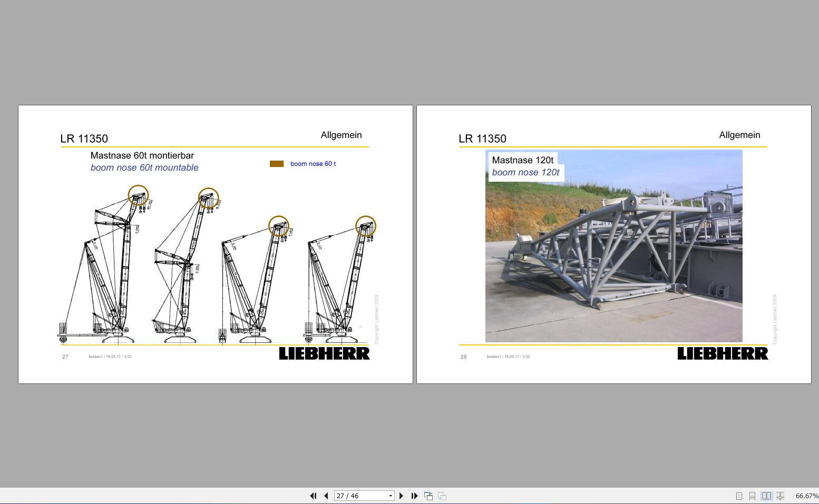The image size is (819, 504).
Task: Jump to the first page of the document
Action: tap(313, 496)
